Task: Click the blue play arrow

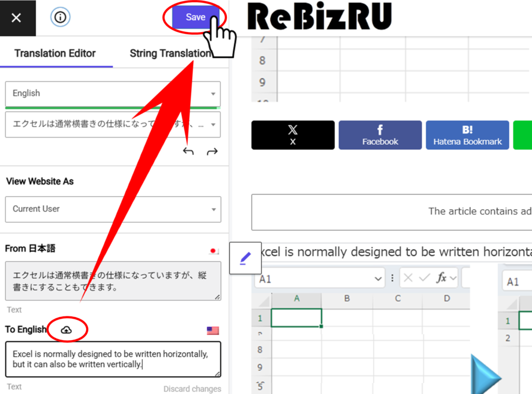Action: (486, 374)
